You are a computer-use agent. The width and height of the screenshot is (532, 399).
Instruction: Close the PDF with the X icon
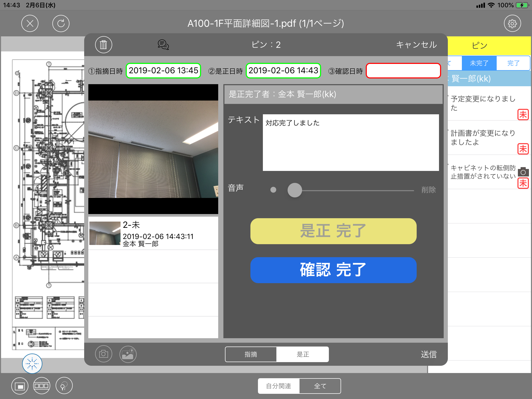[30, 24]
